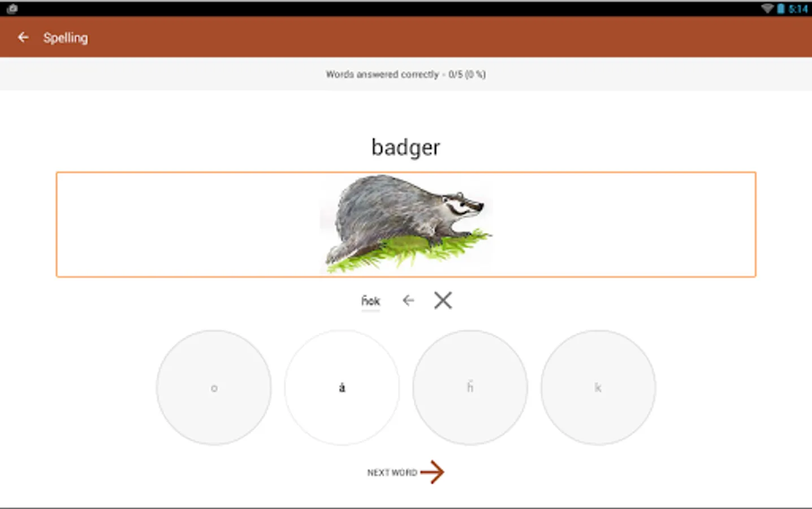This screenshot has height=509, width=812.
Task: Click the NEXT WORD label
Action: coord(392,472)
